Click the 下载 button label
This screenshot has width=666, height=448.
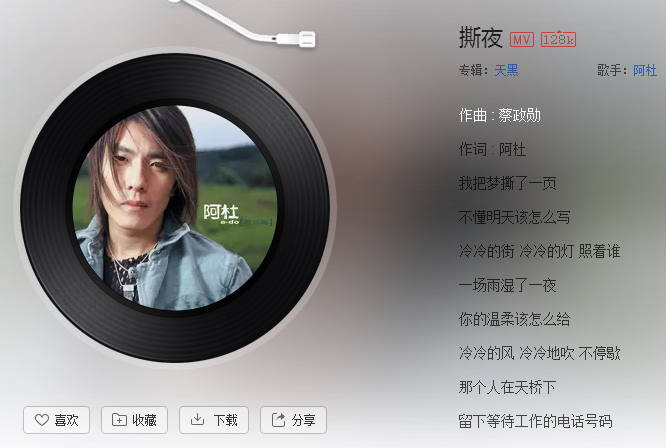[x=226, y=420]
